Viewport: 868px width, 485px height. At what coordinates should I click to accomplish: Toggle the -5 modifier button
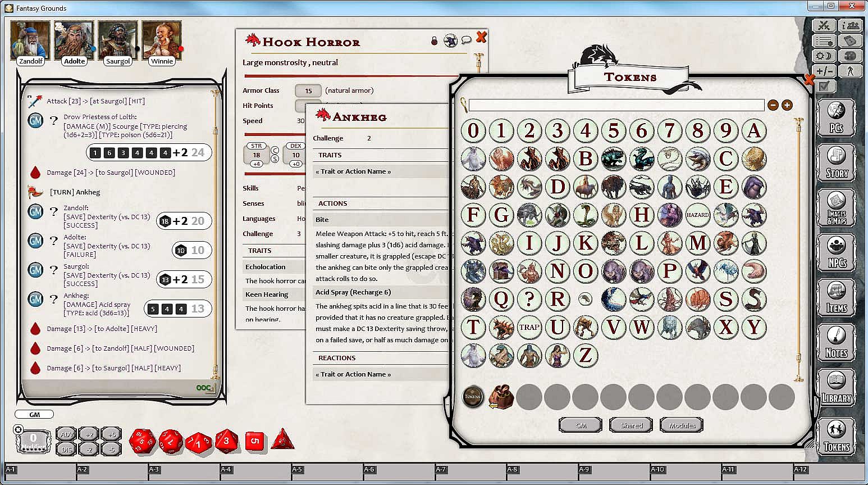[111, 449]
